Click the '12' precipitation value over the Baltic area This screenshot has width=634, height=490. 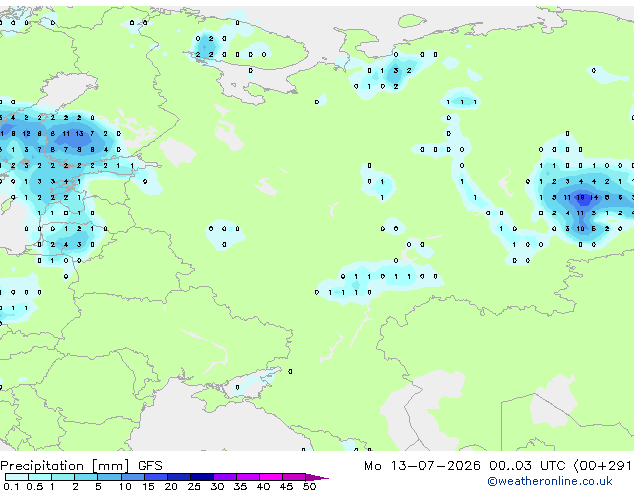[26, 133]
